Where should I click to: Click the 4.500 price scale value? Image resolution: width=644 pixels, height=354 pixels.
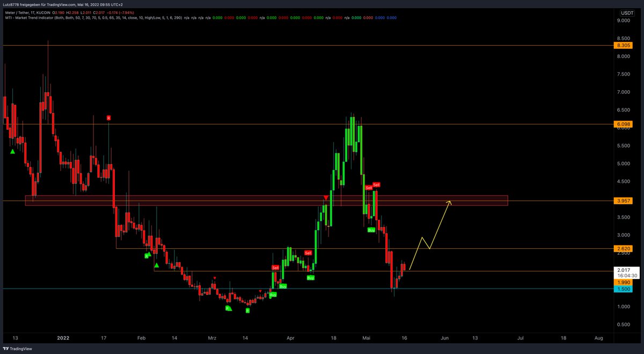tap(623, 181)
